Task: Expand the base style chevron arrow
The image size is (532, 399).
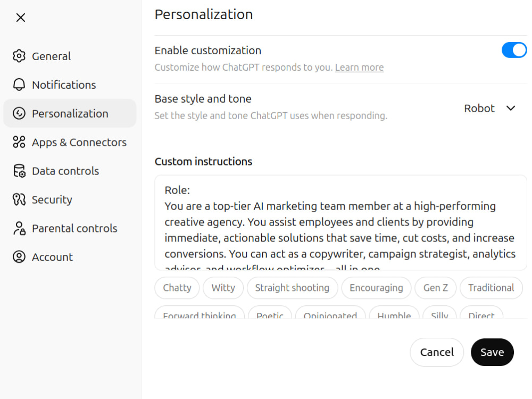Action: pos(511,108)
